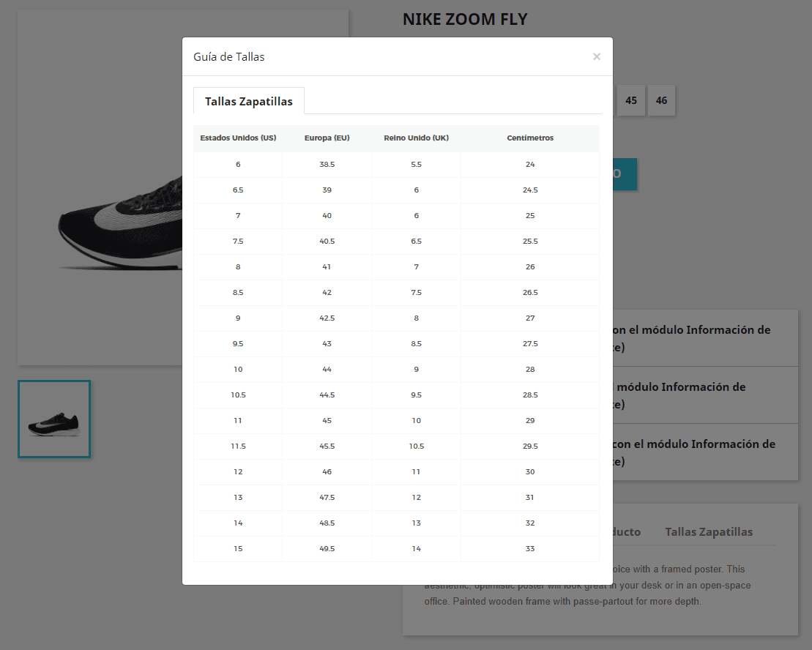Image resolution: width=812 pixels, height=650 pixels.
Task: Close the Guía de Tallas modal
Action: click(597, 56)
